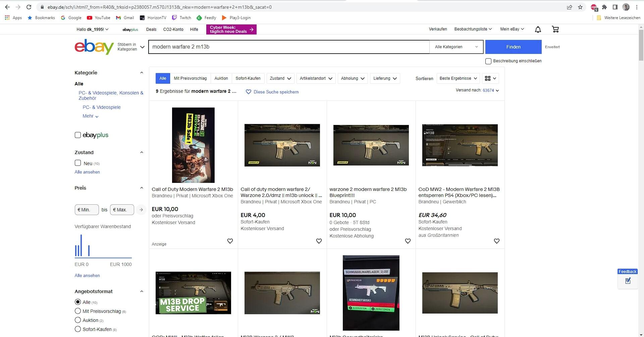Open Beobachtungsliste menu

[473, 29]
